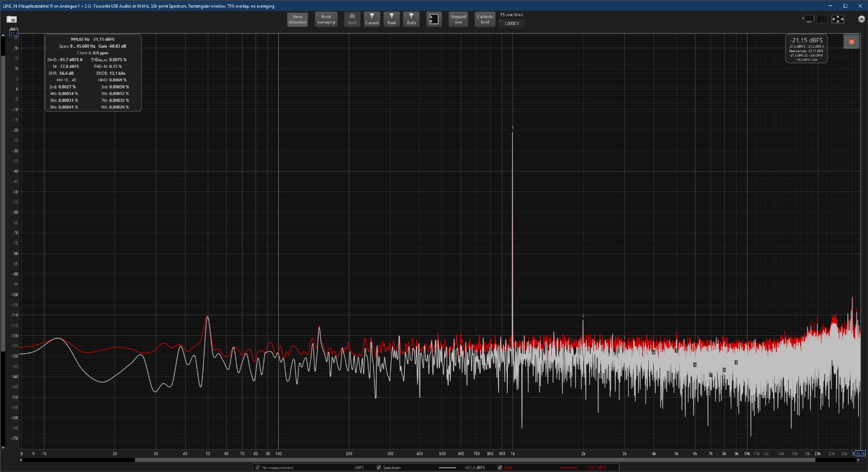
Task: Click the camera capture icon
Action: [11, 19]
